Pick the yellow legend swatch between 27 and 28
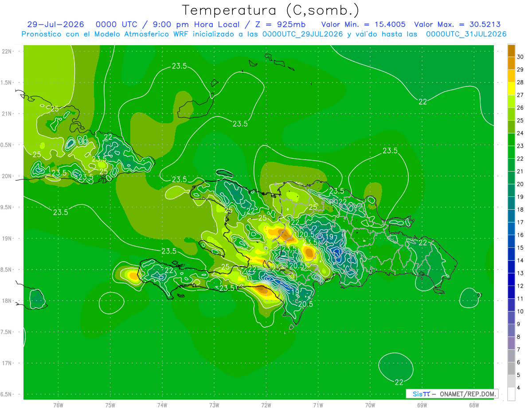Screen dimensions: 532x411 point(511,89)
